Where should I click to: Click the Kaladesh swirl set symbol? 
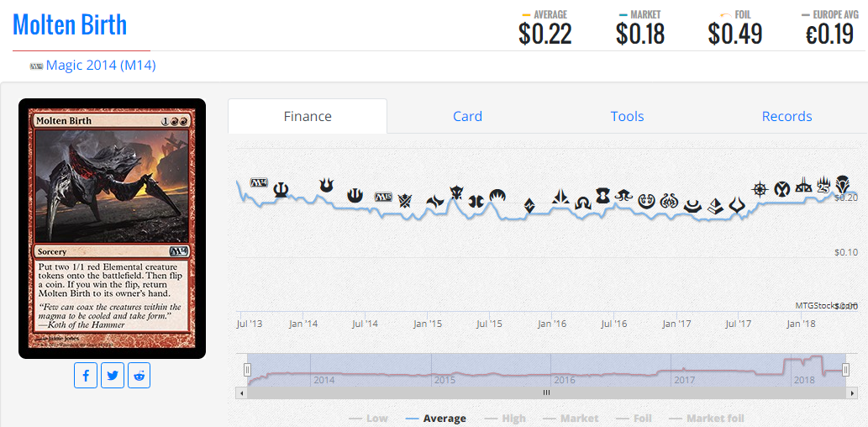646,201
